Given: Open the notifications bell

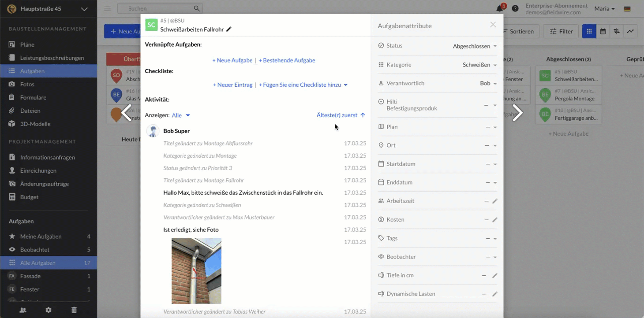Looking at the screenshot, I should coord(499,9).
